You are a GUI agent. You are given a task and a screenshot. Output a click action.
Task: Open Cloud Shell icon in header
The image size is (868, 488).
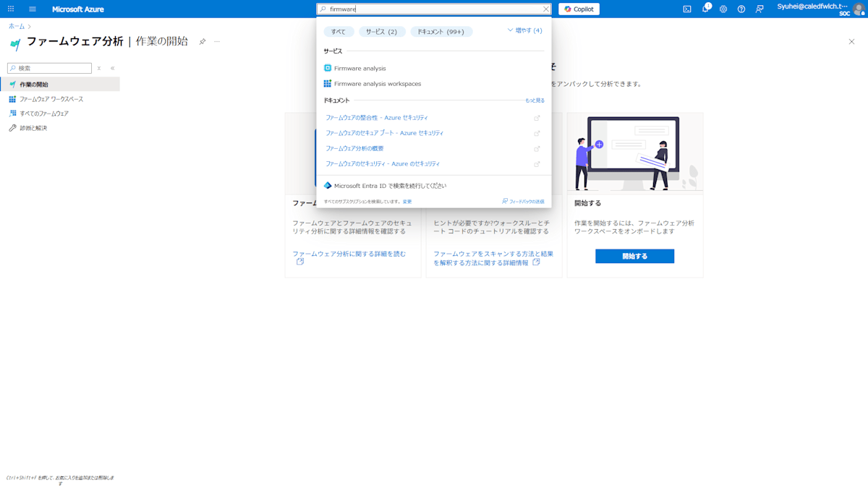pos(687,9)
